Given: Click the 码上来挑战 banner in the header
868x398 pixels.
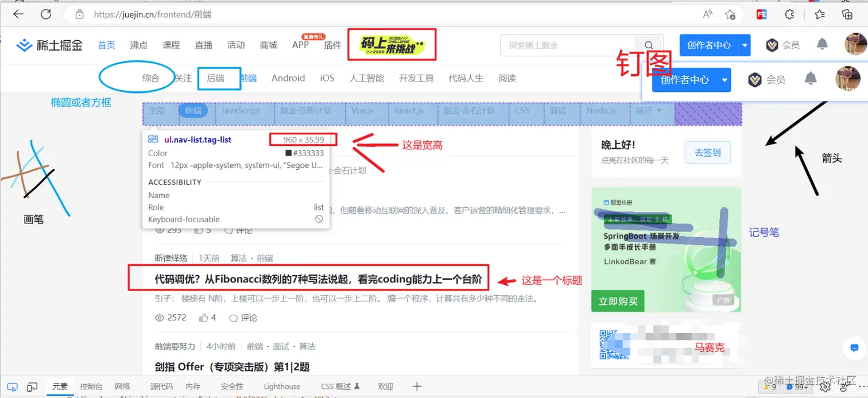Looking at the screenshot, I should (392, 45).
